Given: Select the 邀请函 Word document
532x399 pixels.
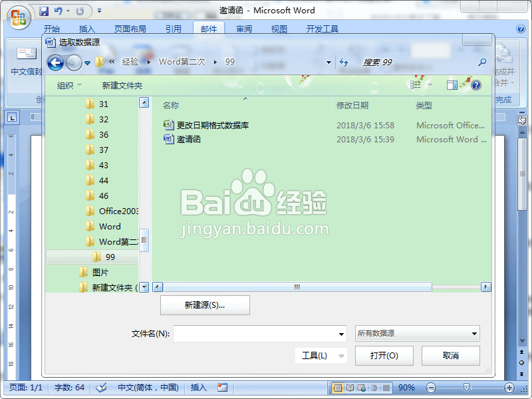Looking at the screenshot, I should point(182,139).
